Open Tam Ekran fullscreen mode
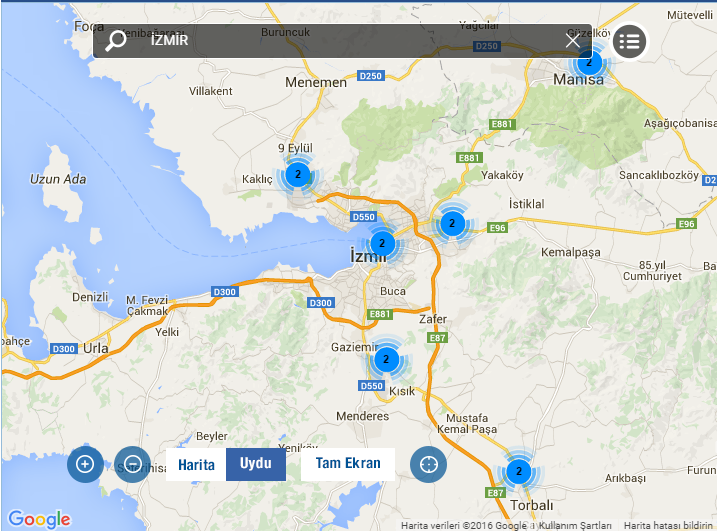The height and width of the screenshot is (531, 717). [x=348, y=464]
